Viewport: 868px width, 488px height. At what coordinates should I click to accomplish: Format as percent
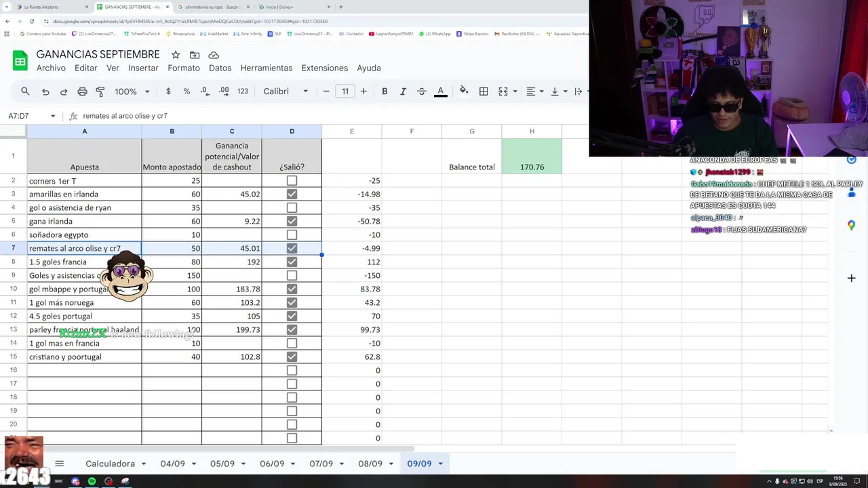pos(186,91)
